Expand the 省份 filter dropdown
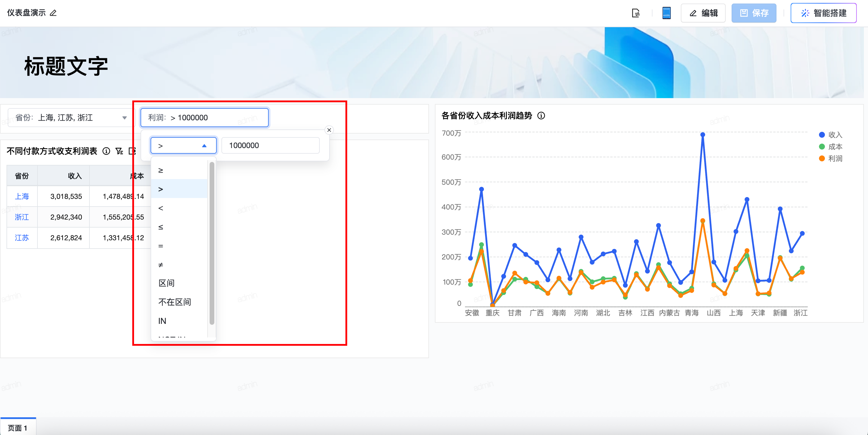The width and height of the screenshot is (868, 435). tap(124, 118)
